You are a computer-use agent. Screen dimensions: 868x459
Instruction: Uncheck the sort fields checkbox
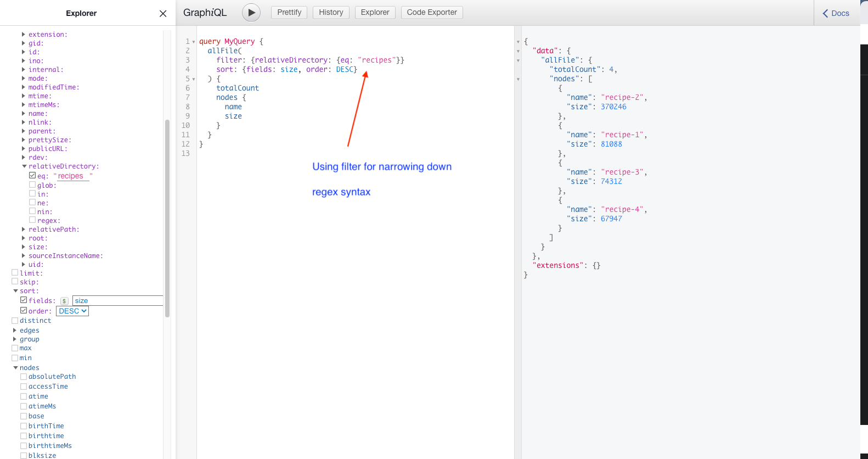coord(24,300)
